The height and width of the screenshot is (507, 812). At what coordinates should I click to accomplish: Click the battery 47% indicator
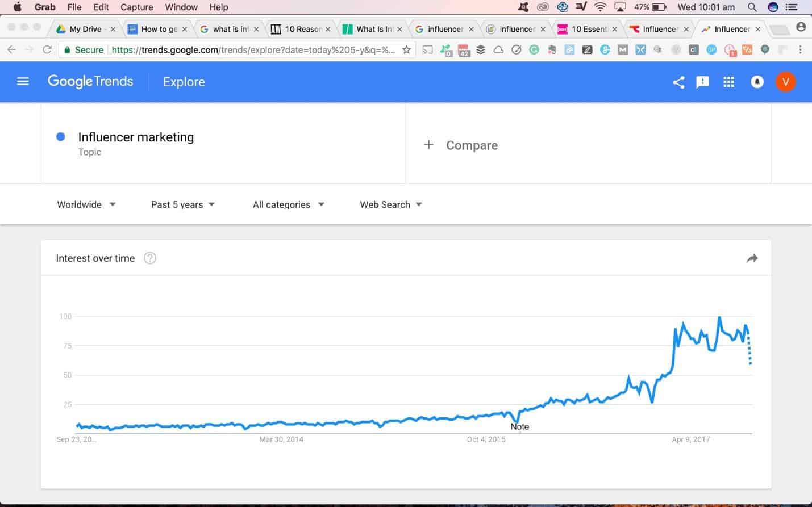click(x=650, y=7)
